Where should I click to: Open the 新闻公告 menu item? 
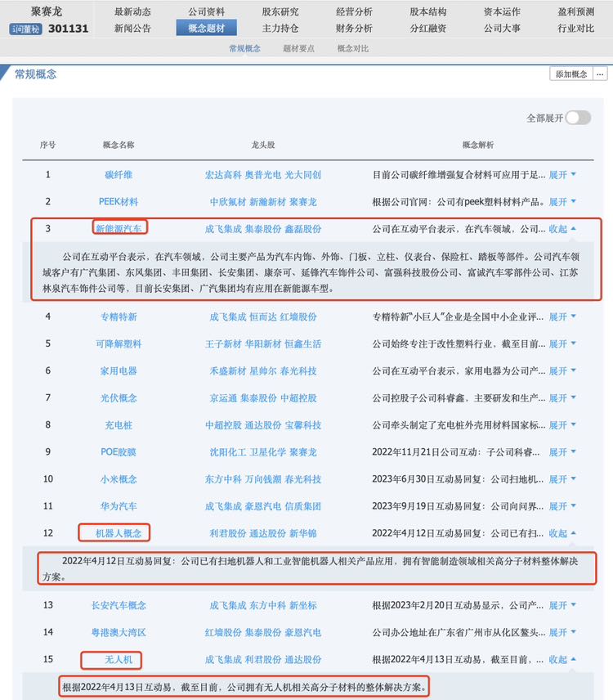tap(132, 28)
